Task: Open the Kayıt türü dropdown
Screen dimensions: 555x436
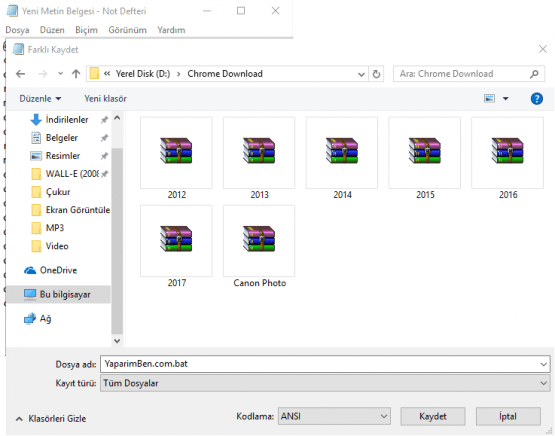Action: click(x=325, y=383)
